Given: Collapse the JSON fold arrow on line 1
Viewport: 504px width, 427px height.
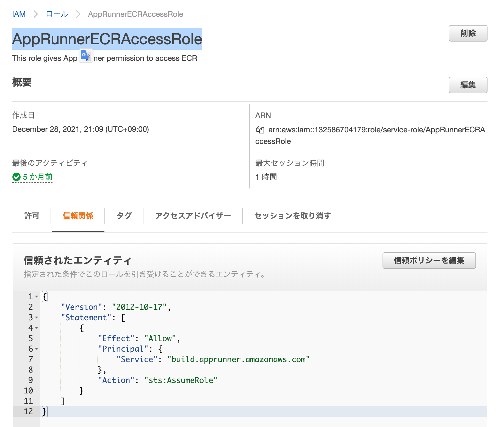Looking at the screenshot, I should (x=37, y=297).
